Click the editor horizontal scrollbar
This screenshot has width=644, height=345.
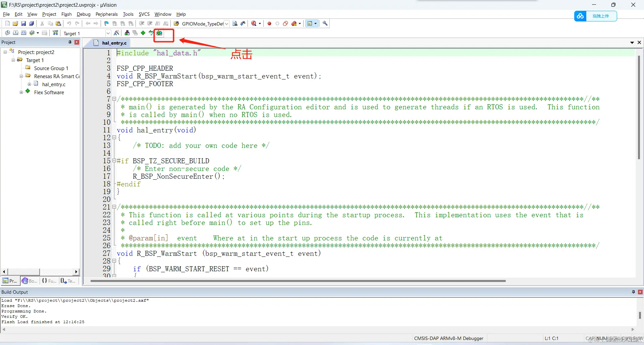pyautogui.click(x=298, y=281)
